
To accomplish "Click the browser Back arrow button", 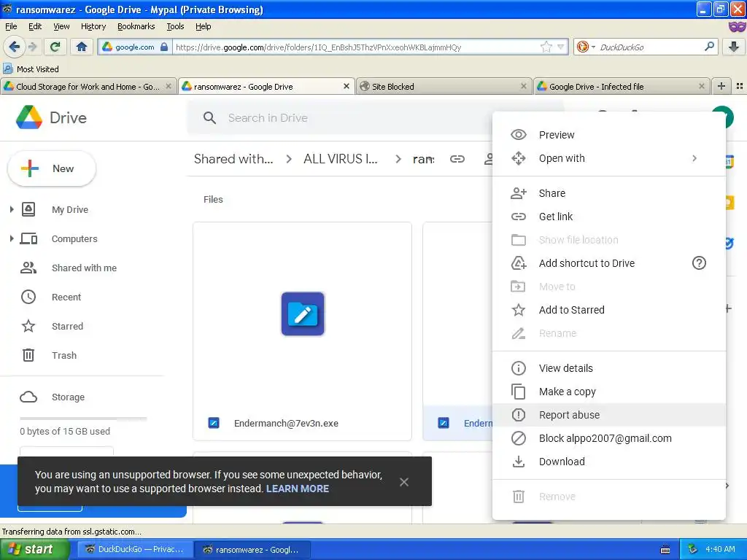I will [x=14, y=47].
